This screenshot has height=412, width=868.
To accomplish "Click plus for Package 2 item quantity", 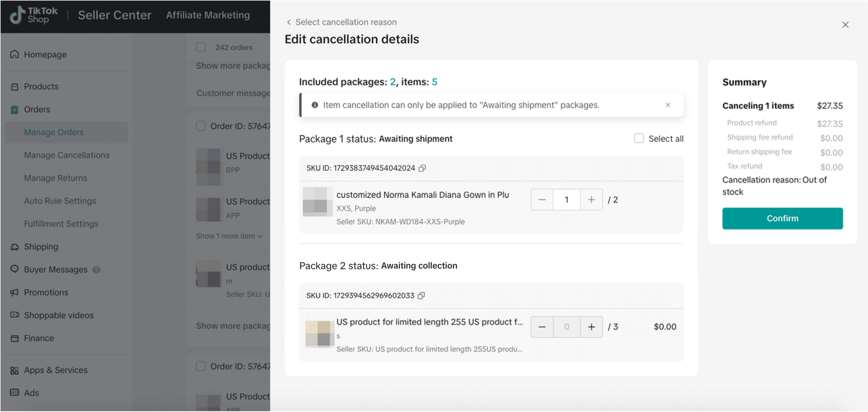I will point(591,327).
